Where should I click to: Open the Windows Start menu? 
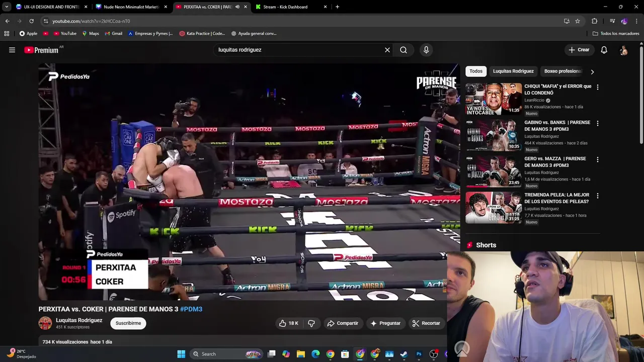(x=181, y=354)
